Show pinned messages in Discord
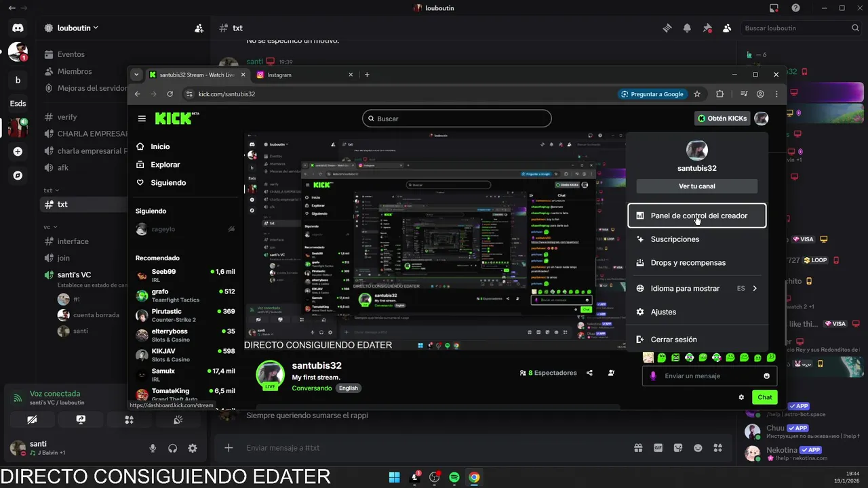 pyautogui.click(x=707, y=28)
